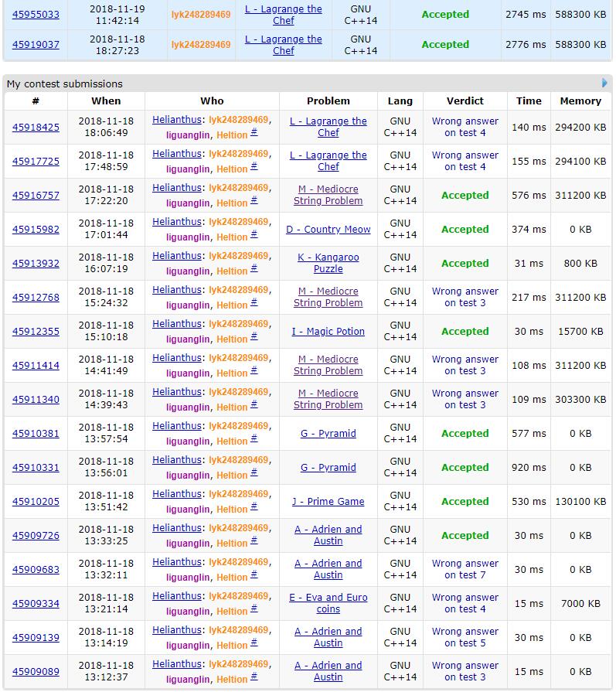This screenshot has height=692, width=616.
Task: Open Helianthus team link in row 45915982
Action: click(x=176, y=222)
